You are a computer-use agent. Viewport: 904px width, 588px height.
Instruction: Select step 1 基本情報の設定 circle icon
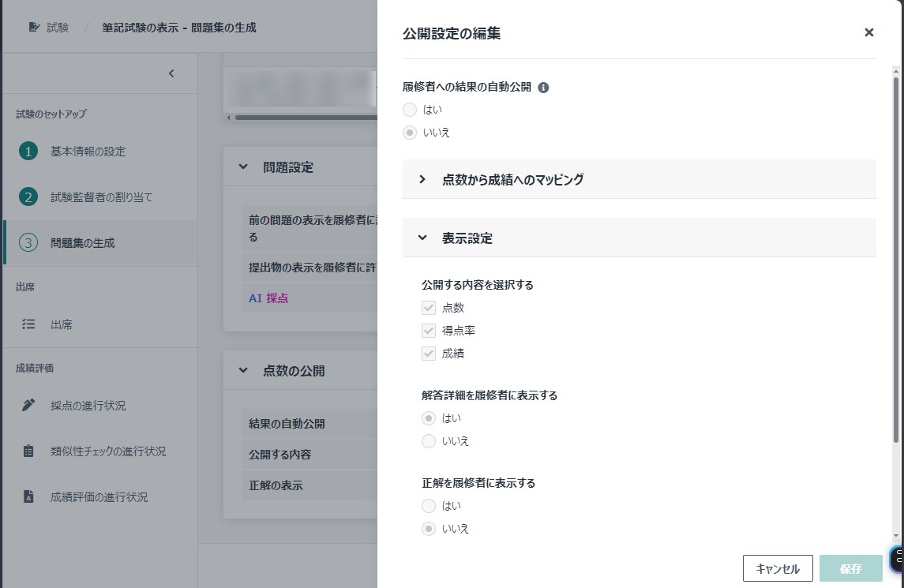pos(27,152)
